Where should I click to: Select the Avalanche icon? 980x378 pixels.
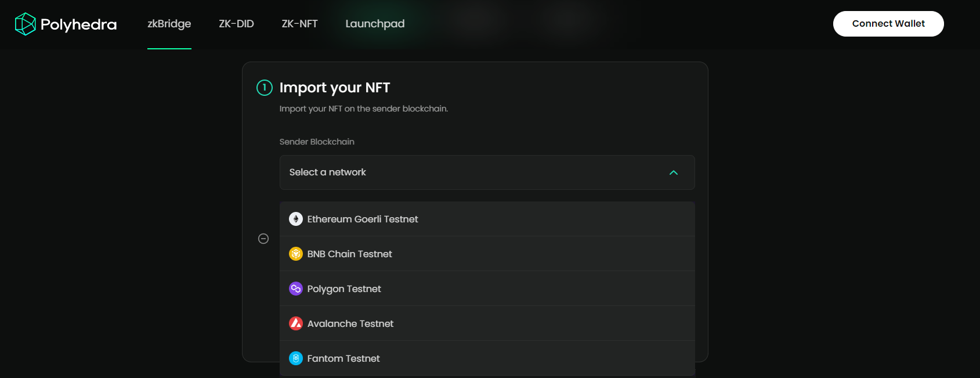(x=296, y=323)
